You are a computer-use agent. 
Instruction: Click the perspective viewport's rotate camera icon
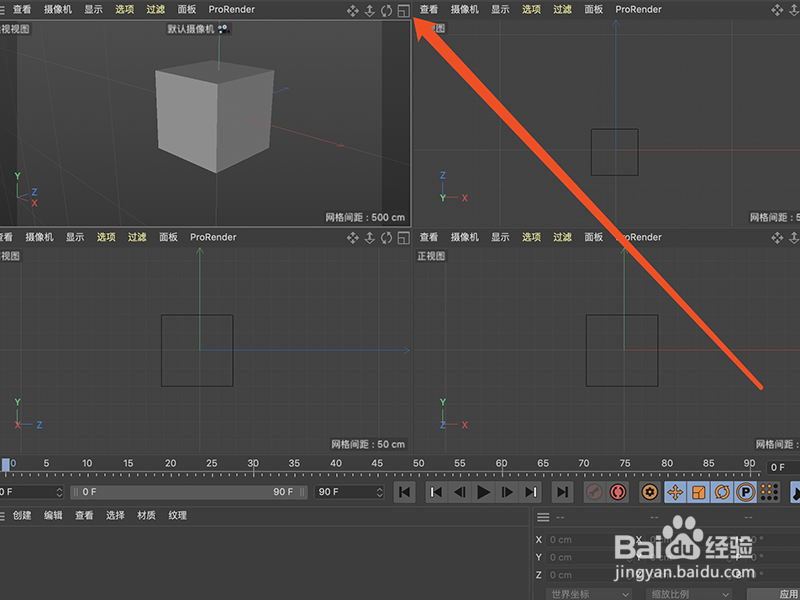pyautogui.click(x=387, y=10)
